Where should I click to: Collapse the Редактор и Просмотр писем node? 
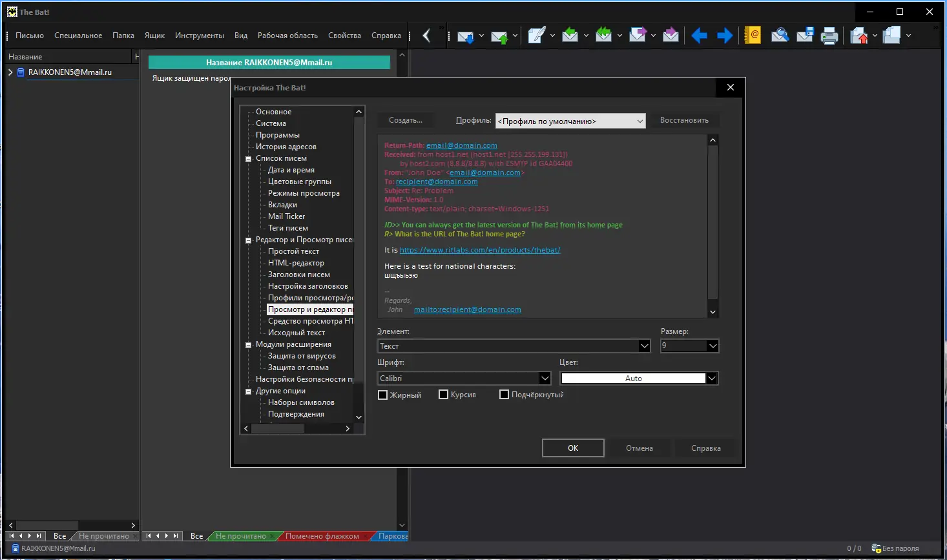248,240
